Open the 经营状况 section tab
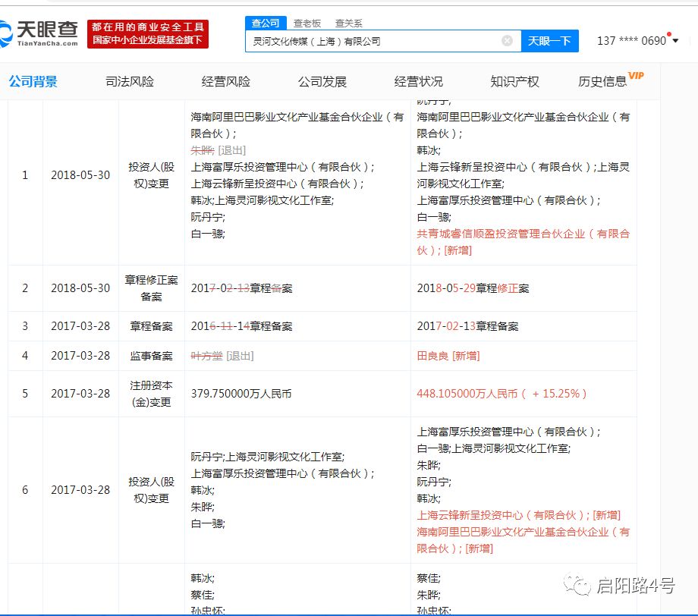Viewport: 698px width, 616px height. coord(419,81)
